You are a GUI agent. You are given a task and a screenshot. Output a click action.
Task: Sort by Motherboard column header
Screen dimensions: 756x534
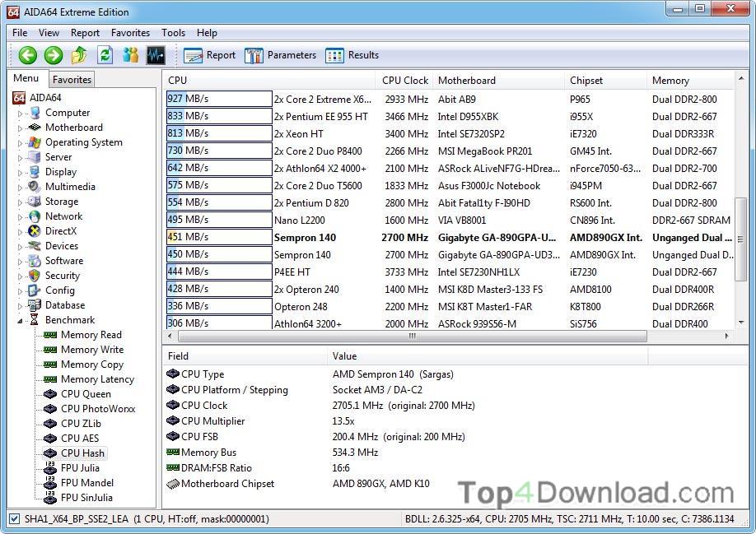498,81
